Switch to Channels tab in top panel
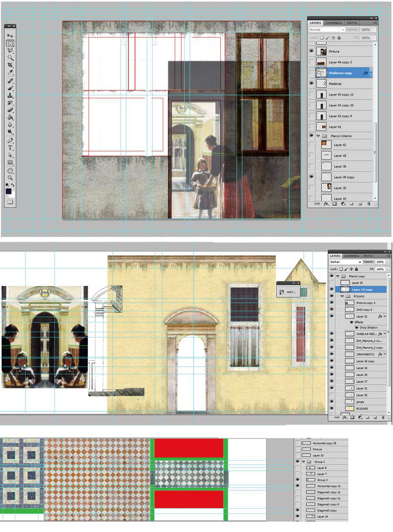The image size is (393, 532). tap(334, 23)
